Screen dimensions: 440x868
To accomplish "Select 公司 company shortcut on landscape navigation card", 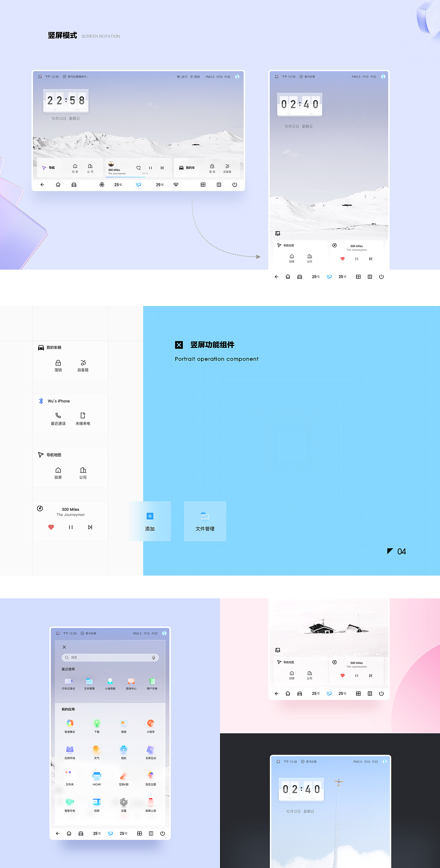I will [x=90, y=168].
